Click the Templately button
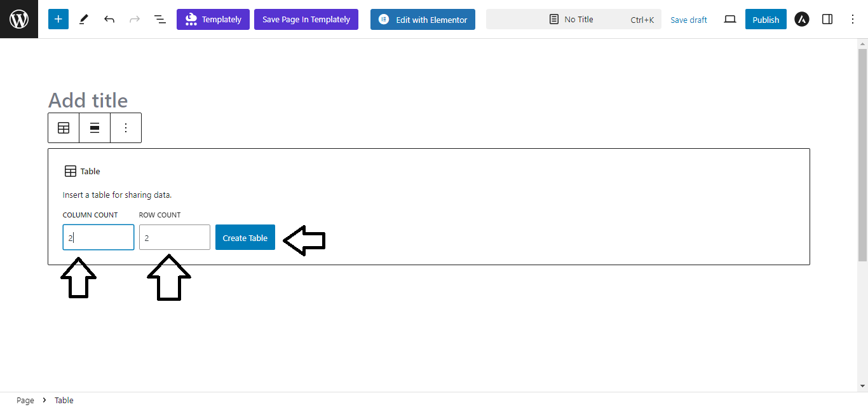This screenshot has width=868, height=407. (213, 19)
